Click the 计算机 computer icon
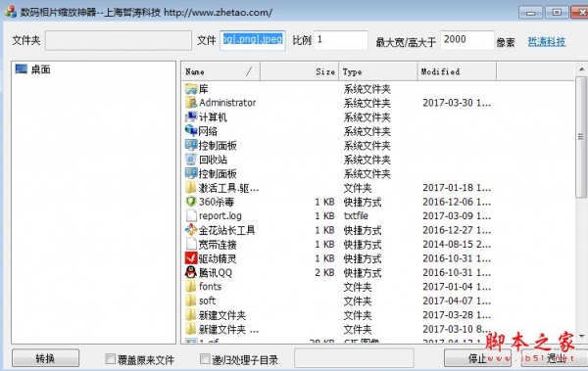 point(191,116)
